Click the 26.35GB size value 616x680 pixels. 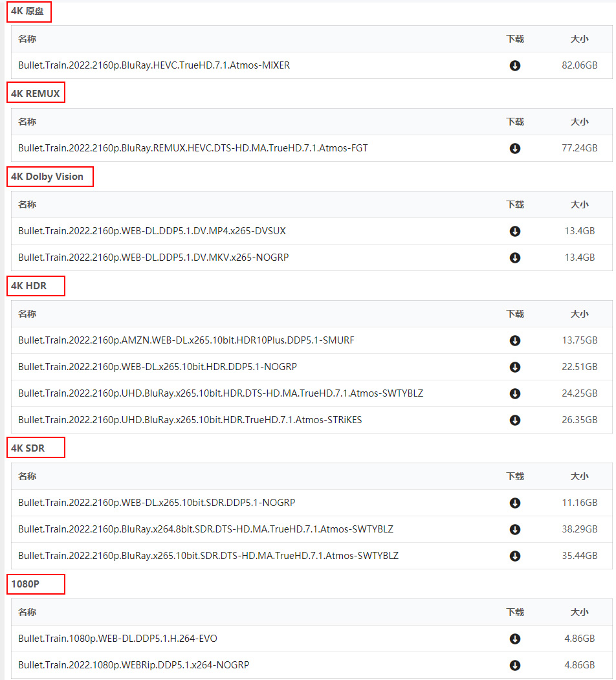(x=580, y=419)
